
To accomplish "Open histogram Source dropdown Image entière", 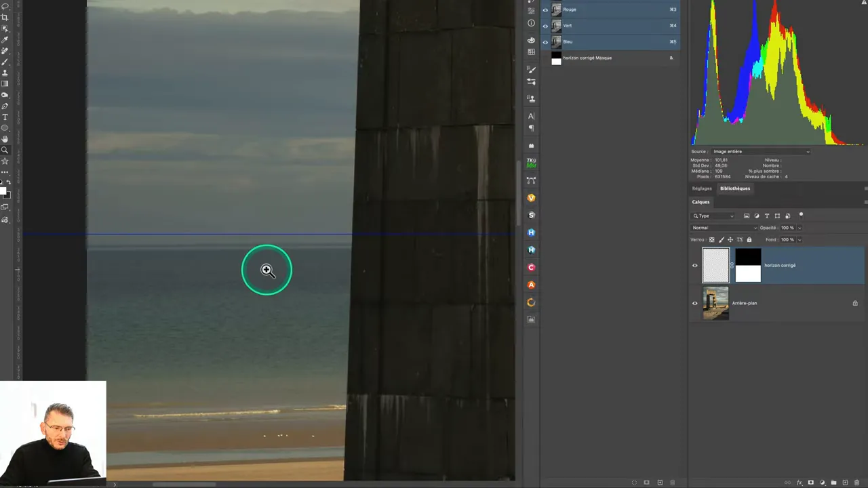I will click(760, 152).
